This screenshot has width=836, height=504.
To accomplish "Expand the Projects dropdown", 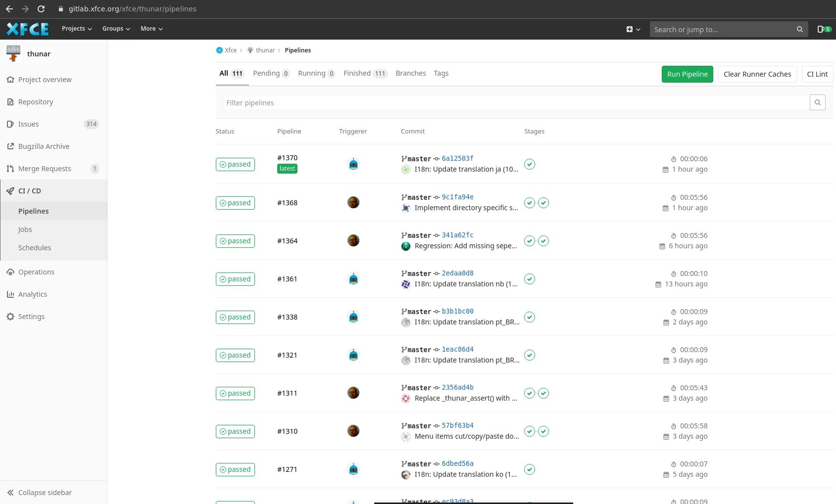I will (77, 29).
